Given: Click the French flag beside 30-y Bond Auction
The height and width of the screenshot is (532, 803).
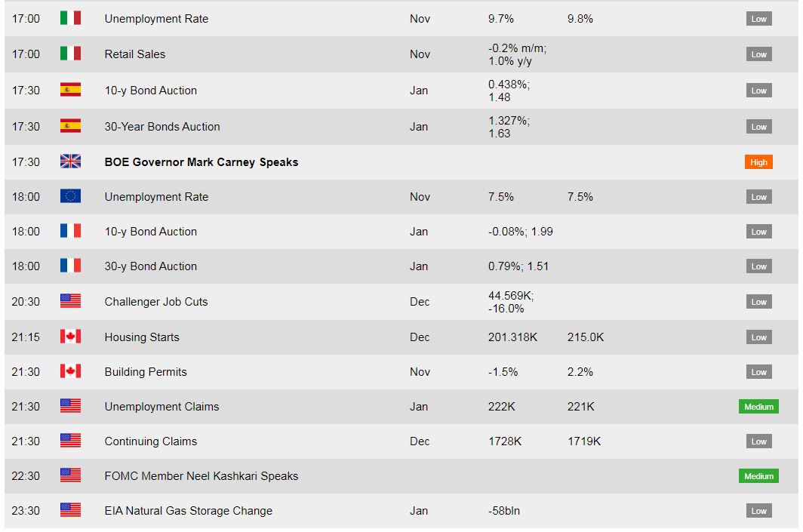Looking at the screenshot, I should click(70, 266).
